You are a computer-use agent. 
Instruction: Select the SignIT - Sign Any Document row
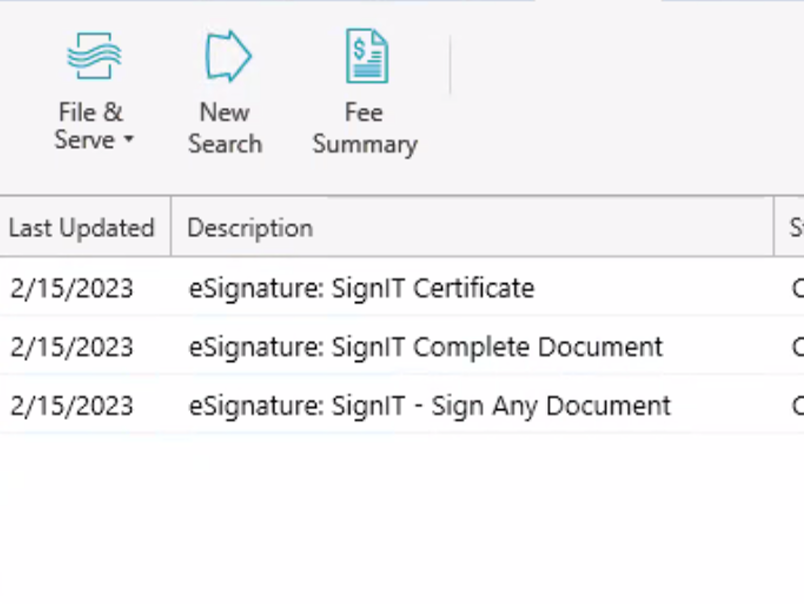click(x=429, y=406)
